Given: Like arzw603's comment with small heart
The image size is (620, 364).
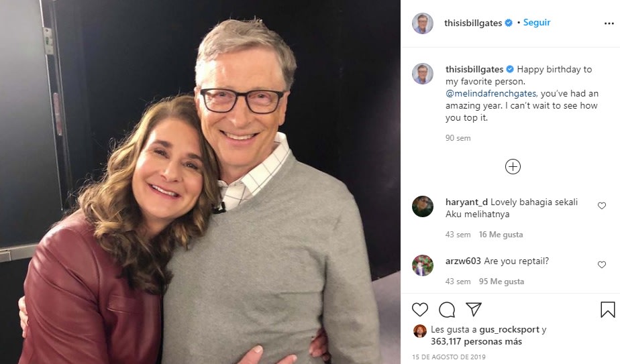Looking at the screenshot, I should [602, 265].
